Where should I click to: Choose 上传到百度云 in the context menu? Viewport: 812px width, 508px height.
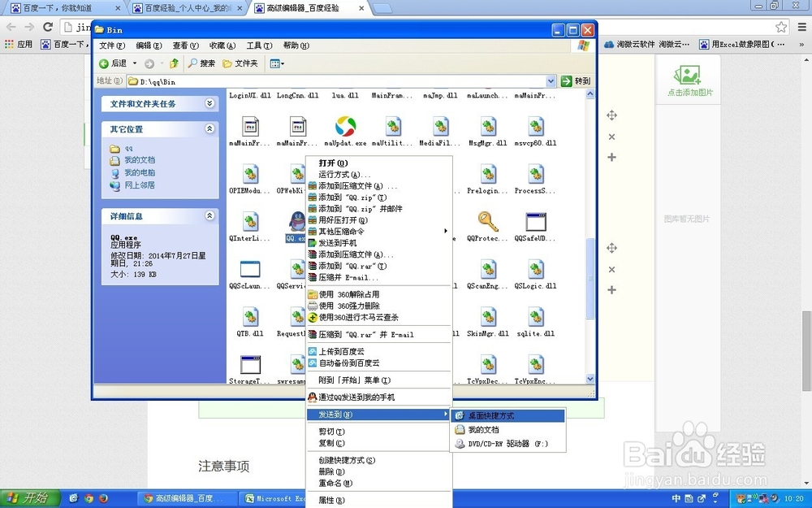(379, 351)
